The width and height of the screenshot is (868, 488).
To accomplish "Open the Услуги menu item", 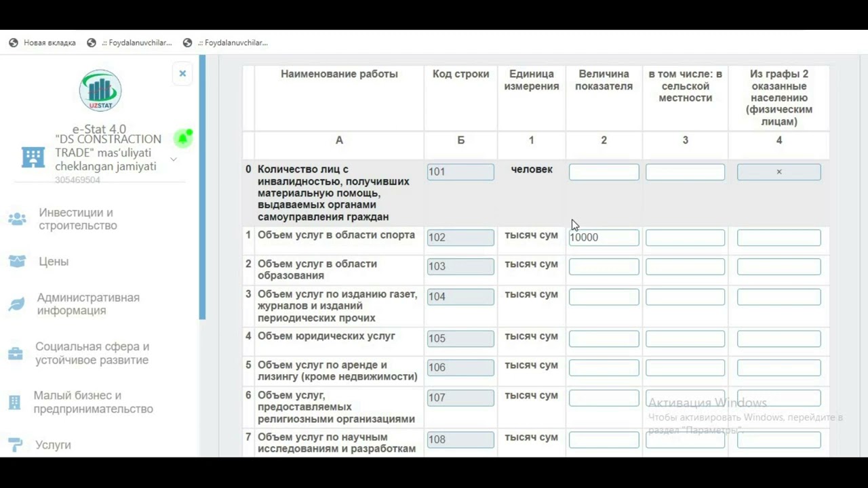I will 53,445.
